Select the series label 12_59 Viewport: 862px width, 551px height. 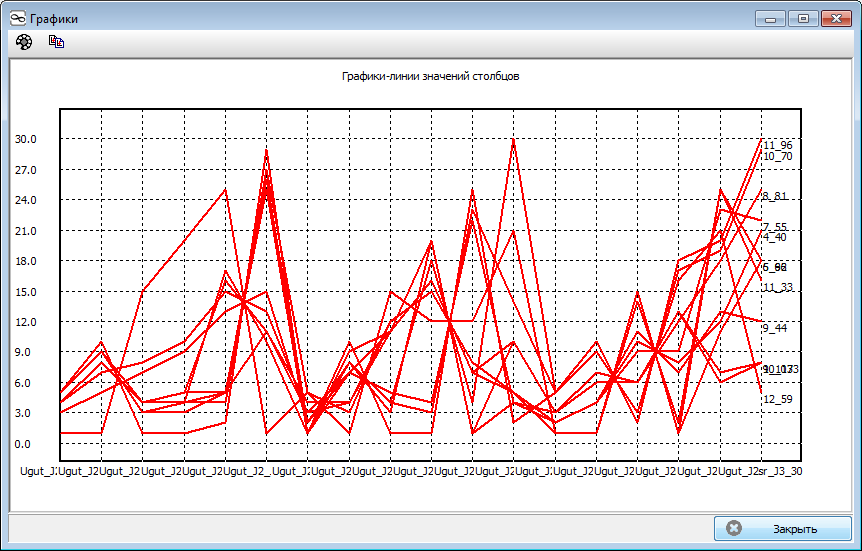coord(778,399)
